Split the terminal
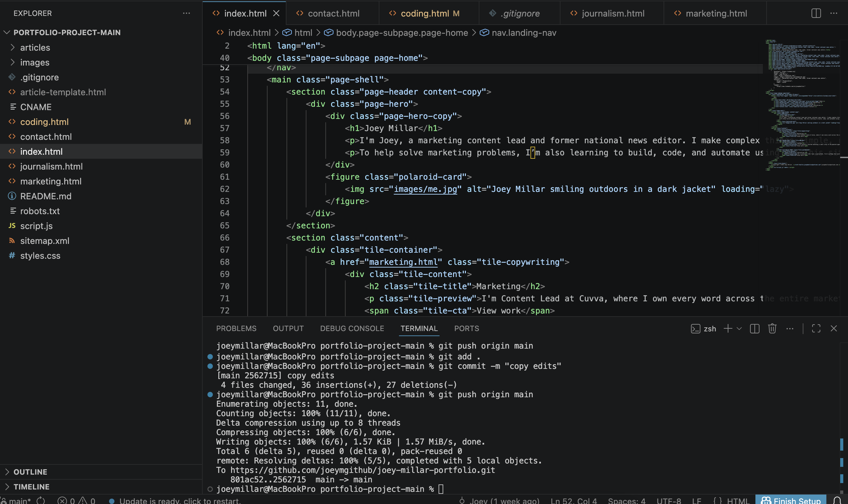 click(754, 328)
